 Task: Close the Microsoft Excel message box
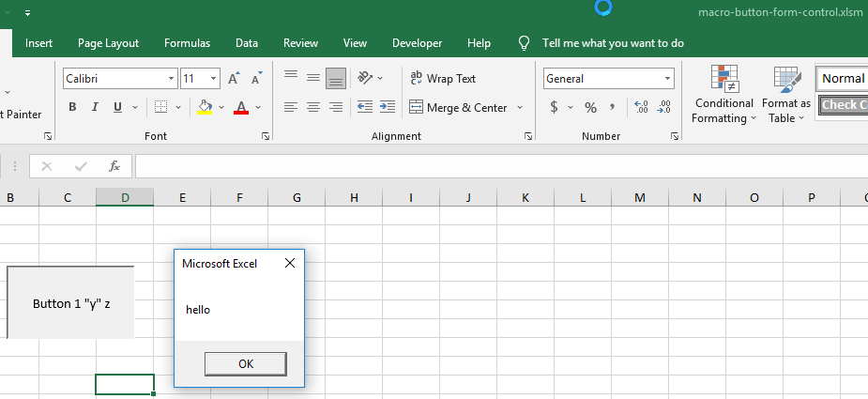coord(290,263)
